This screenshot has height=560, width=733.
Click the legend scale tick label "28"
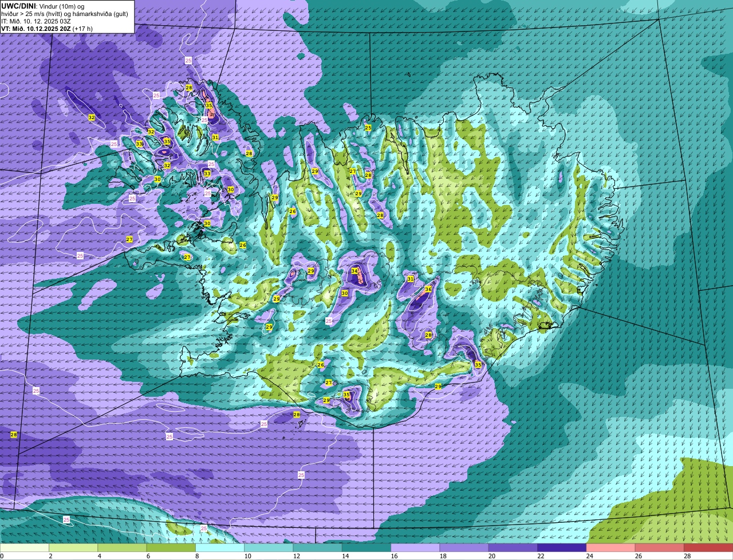tap(687, 556)
